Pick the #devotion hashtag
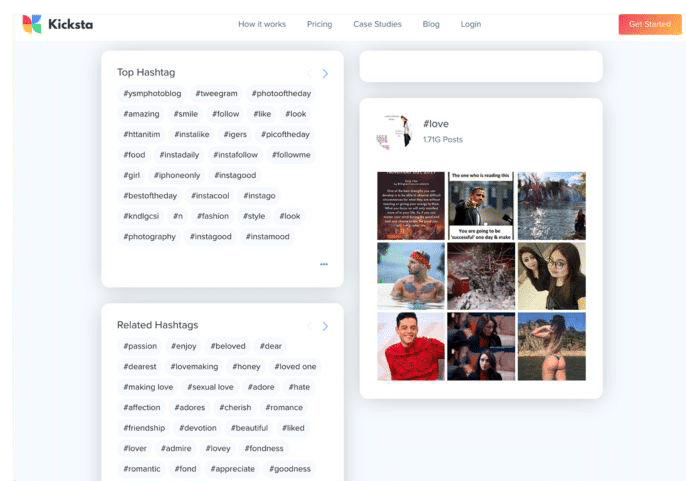Image resolution: width=700 pixels, height=494 pixels. 198,428
